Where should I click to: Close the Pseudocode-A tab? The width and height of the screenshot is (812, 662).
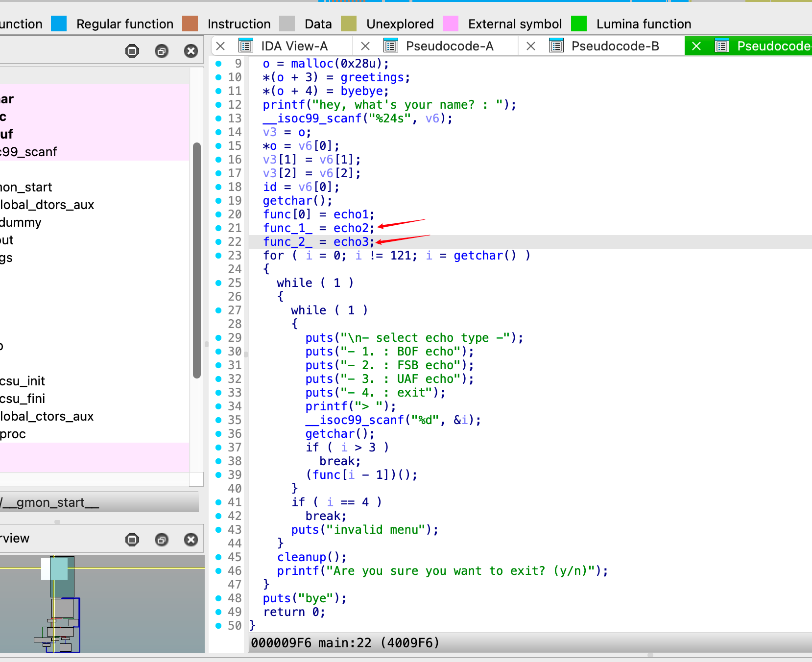pos(365,46)
